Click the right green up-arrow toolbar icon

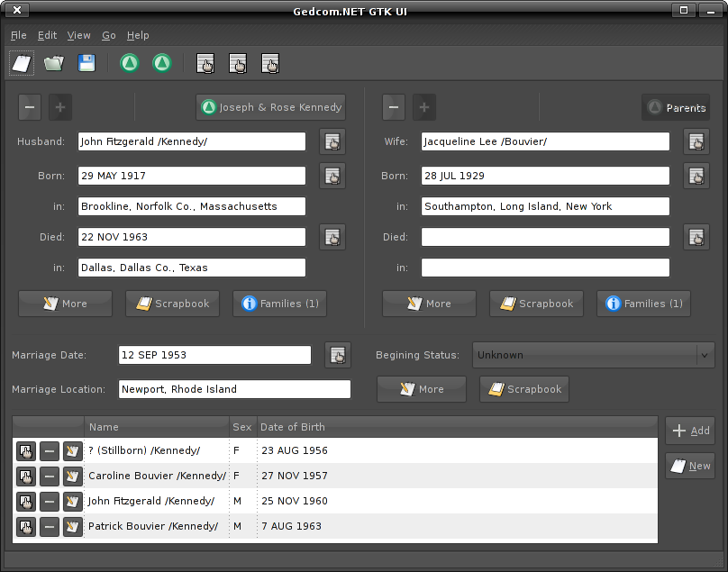[162, 63]
